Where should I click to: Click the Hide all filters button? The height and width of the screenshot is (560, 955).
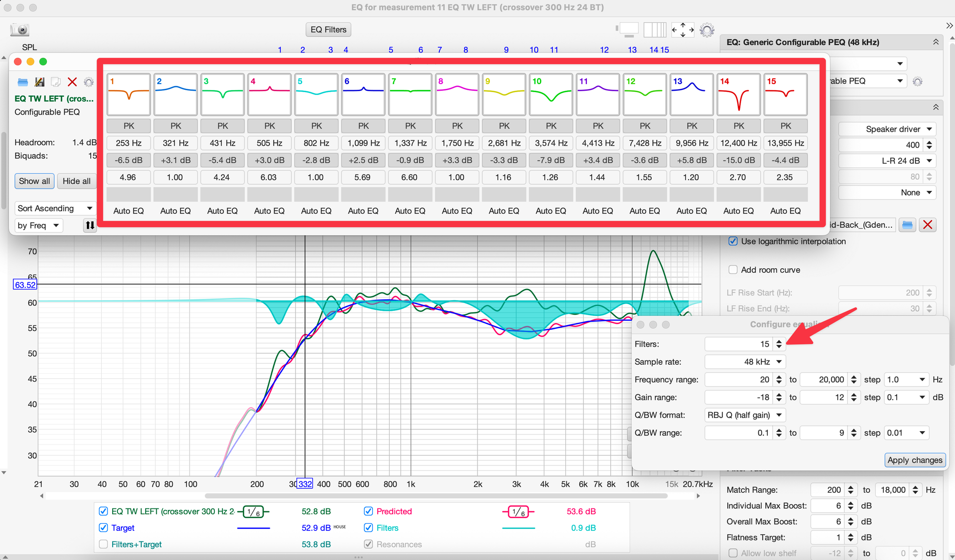76,181
